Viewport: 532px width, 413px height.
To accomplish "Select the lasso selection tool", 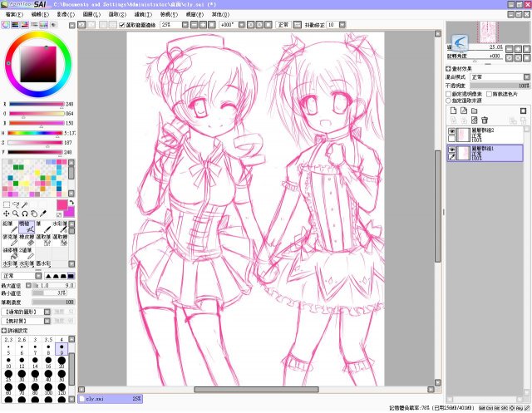I will pos(17,204).
